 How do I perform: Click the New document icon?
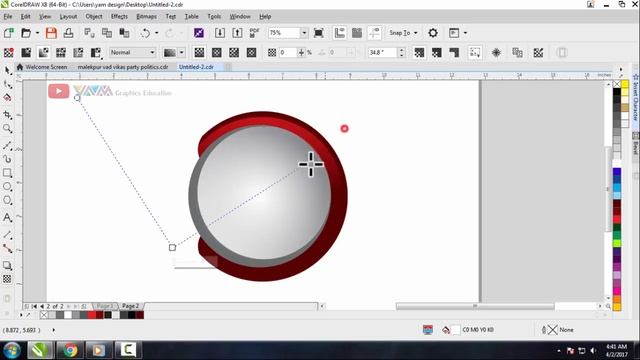coord(9,33)
